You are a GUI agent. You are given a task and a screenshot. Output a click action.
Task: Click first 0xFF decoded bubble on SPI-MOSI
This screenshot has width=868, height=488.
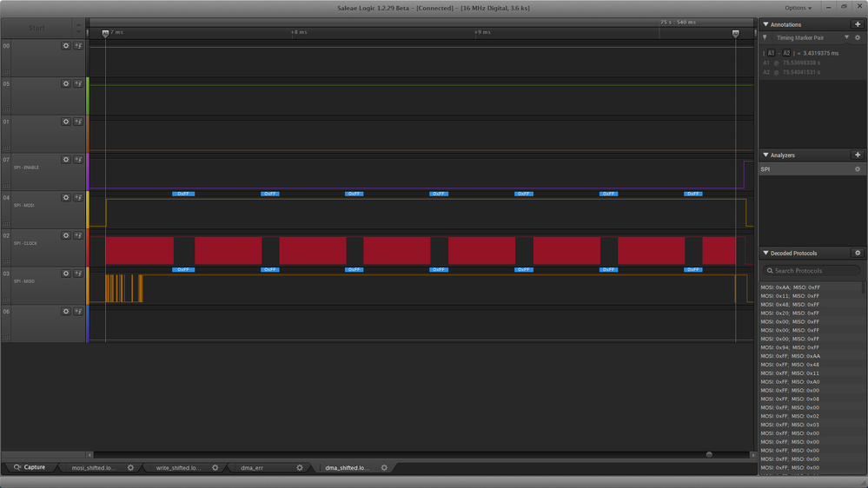click(183, 194)
